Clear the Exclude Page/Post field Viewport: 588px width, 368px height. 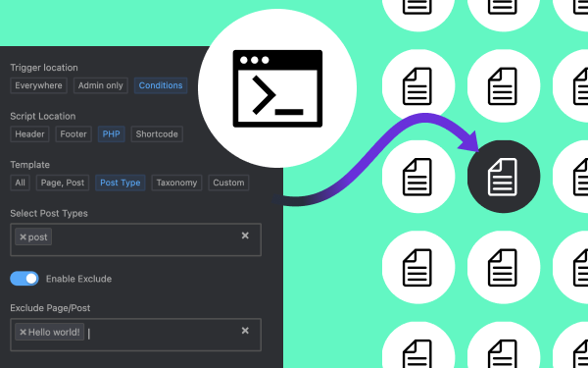click(x=245, y=331)
